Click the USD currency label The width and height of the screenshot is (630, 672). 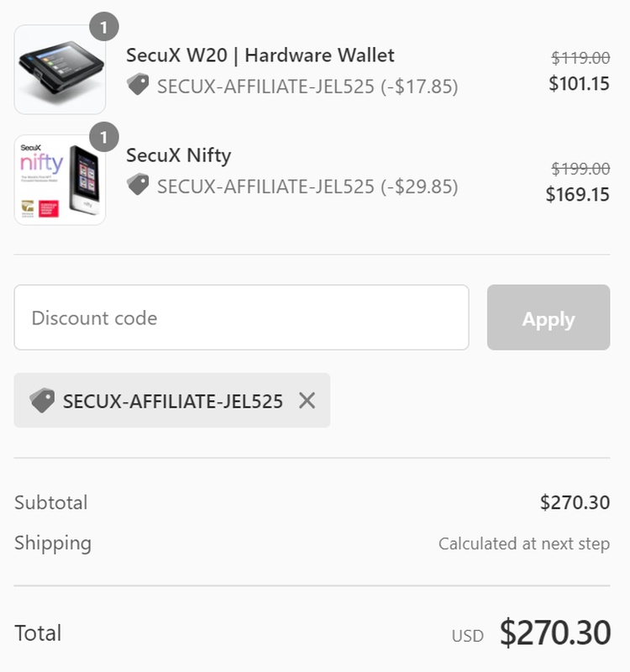pos(468,636)
